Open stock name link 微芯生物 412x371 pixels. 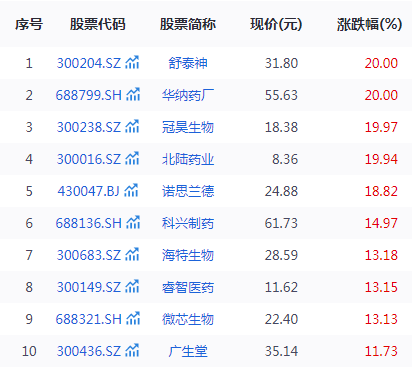(188, 319)
